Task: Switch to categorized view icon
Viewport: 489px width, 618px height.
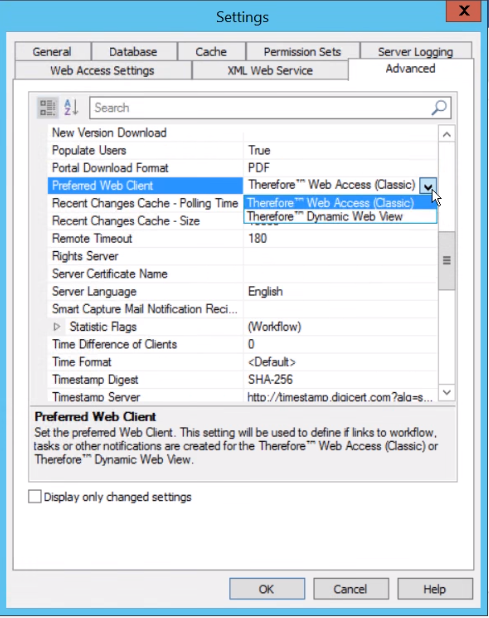Action: [48, 108]
